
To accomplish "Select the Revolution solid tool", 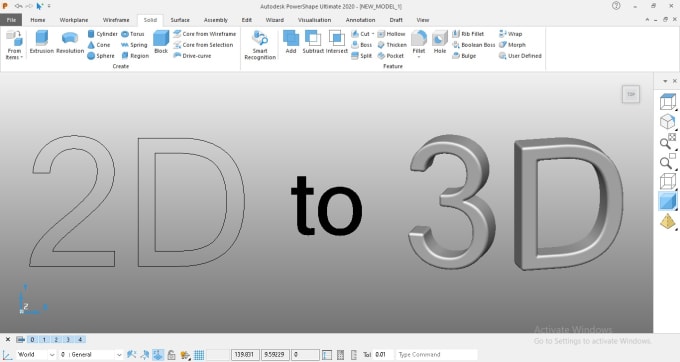I will tap(70, 42).
